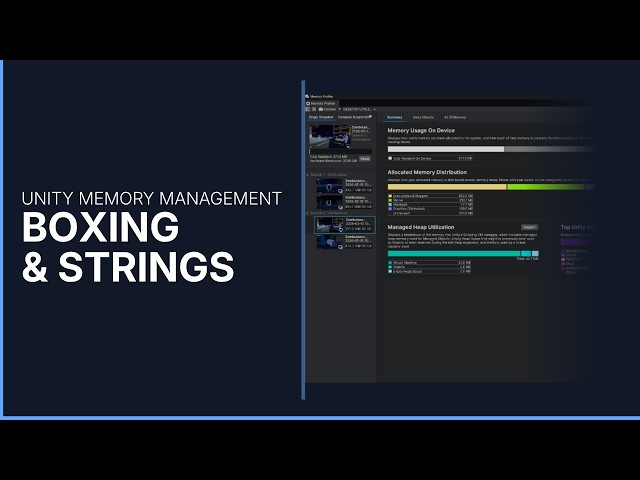
Task: Click the BOXING & STRINGS title text
Action: tap(128, 247)
